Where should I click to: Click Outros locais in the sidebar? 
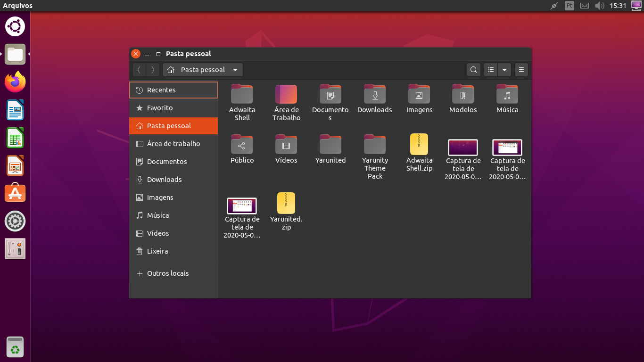tap(167, 273)
